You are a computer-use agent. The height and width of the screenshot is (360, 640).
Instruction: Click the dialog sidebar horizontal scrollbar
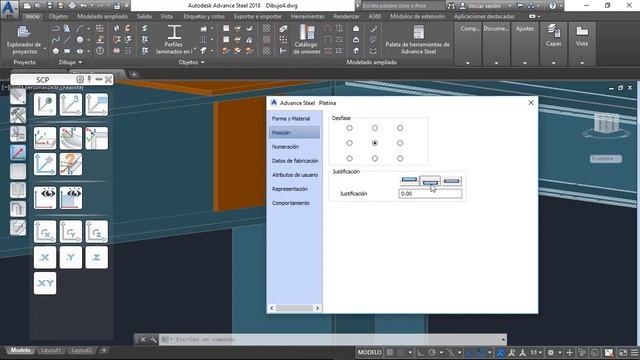294,308
